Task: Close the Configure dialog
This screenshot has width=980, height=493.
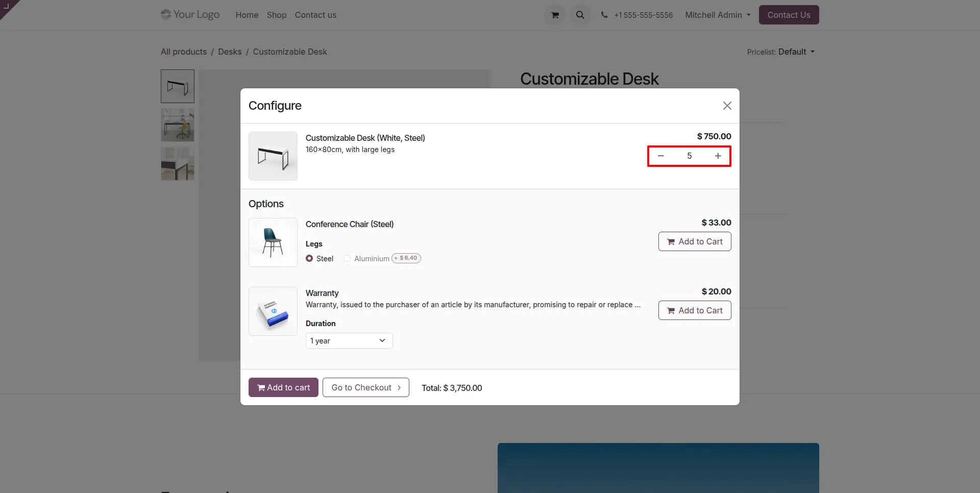Action: click(x=727, y=106)
